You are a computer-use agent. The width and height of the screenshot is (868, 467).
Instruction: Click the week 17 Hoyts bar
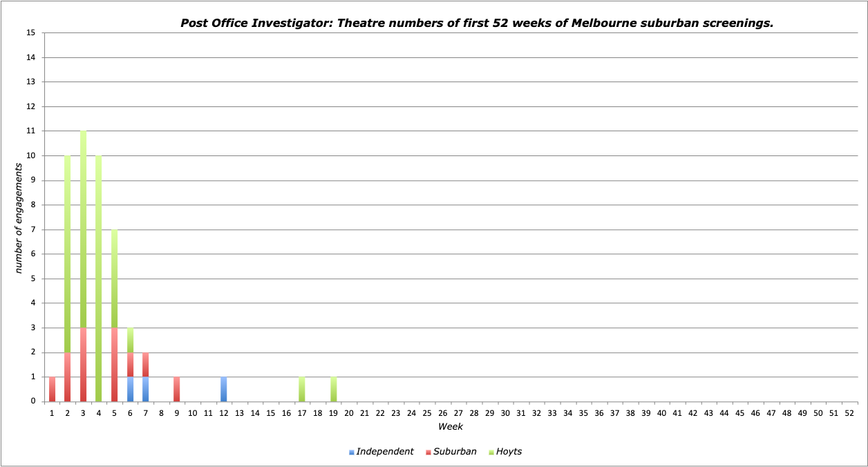click(x=302, y=389)
